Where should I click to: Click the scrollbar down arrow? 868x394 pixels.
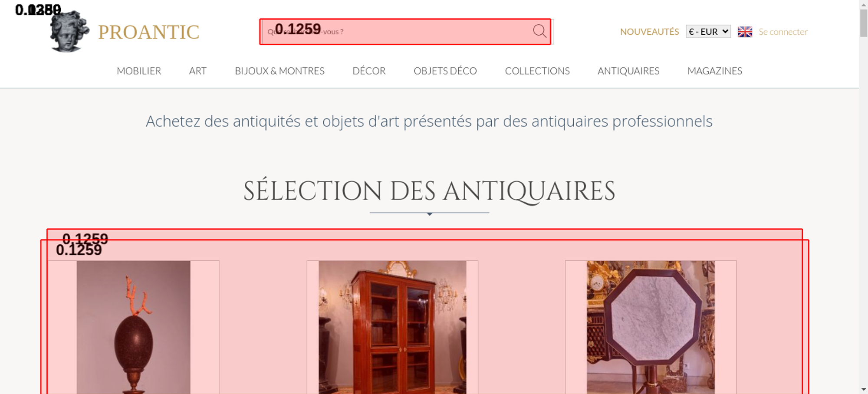[864, 389]
